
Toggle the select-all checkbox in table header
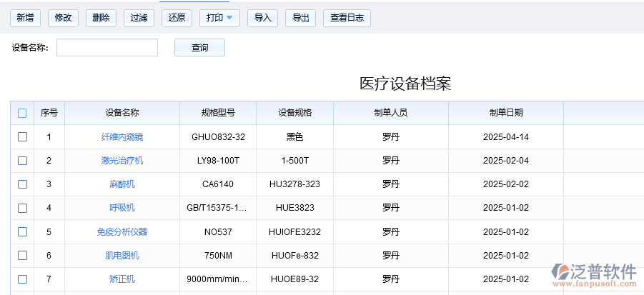(x=22, y=113)
